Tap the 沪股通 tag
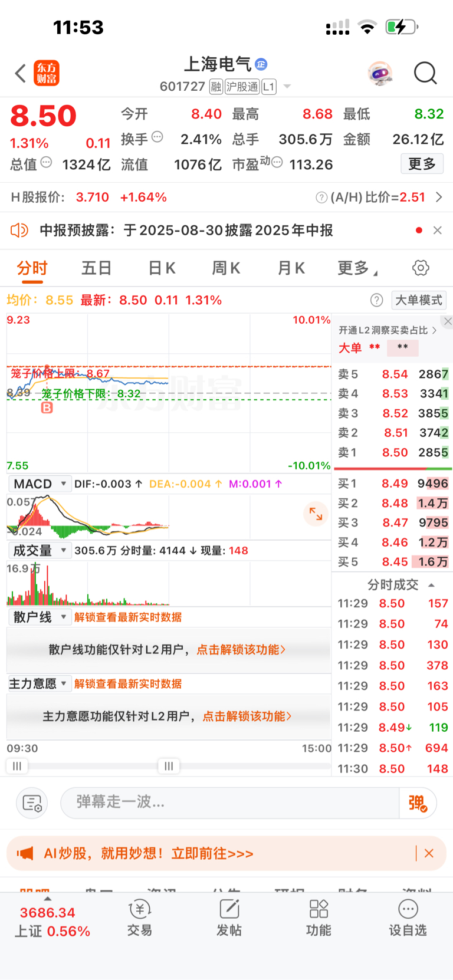 coord(242,87)
